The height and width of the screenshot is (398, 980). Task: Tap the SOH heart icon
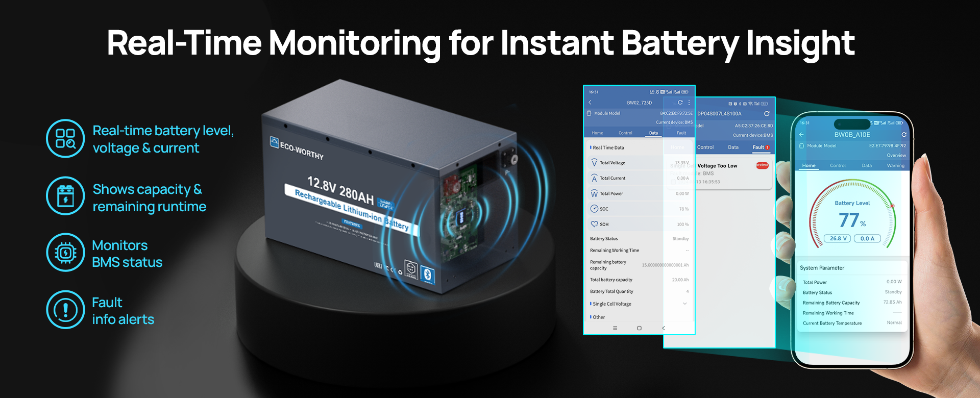594,224
